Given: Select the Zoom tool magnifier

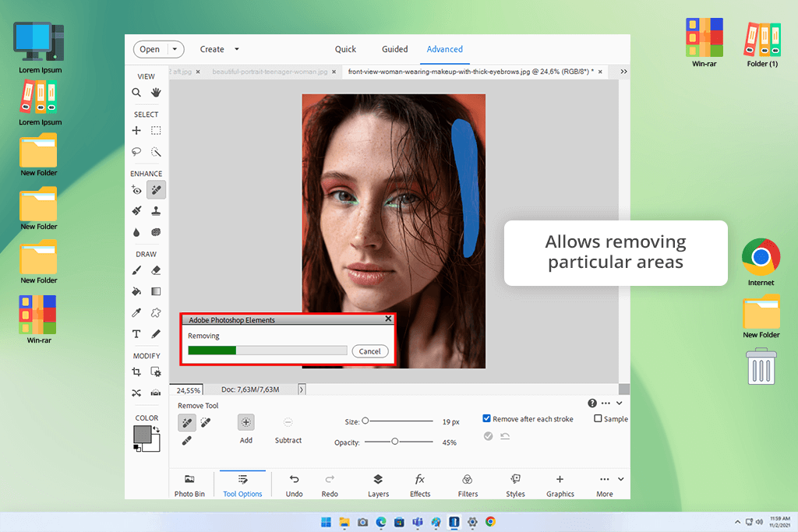Looking at the screenshot, I should pos(136,93).
